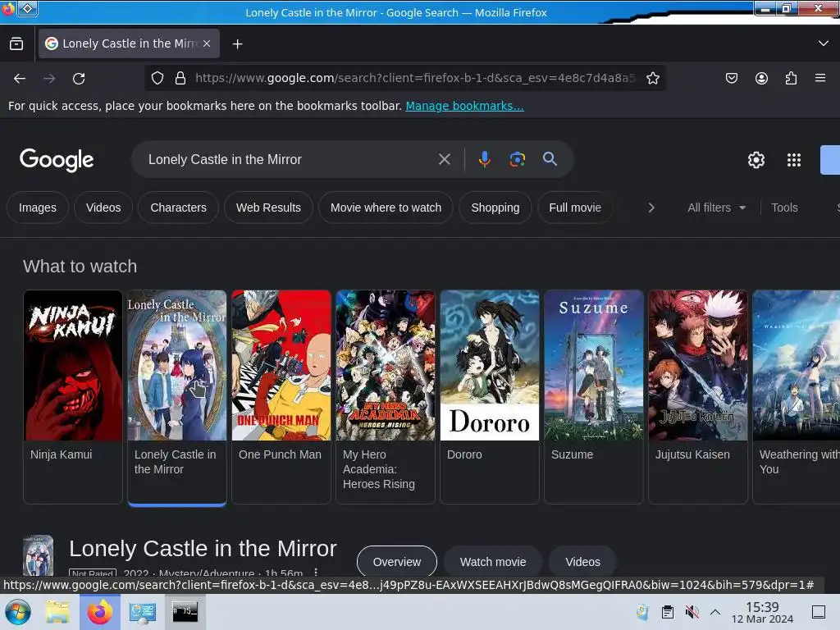840x630 pixels.
Task: Open Firefox application menu
Action: pyautogui.click(x=820, y=78)
